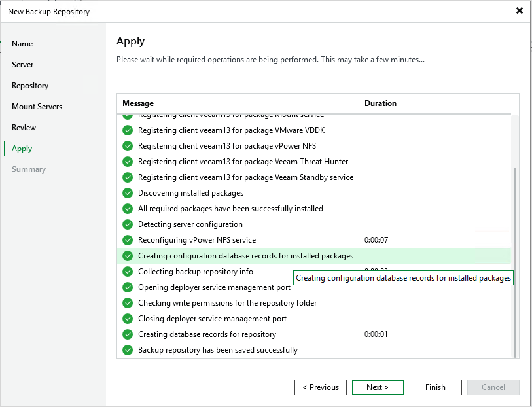
Task: Click the Duration column header
Action: 380,103
